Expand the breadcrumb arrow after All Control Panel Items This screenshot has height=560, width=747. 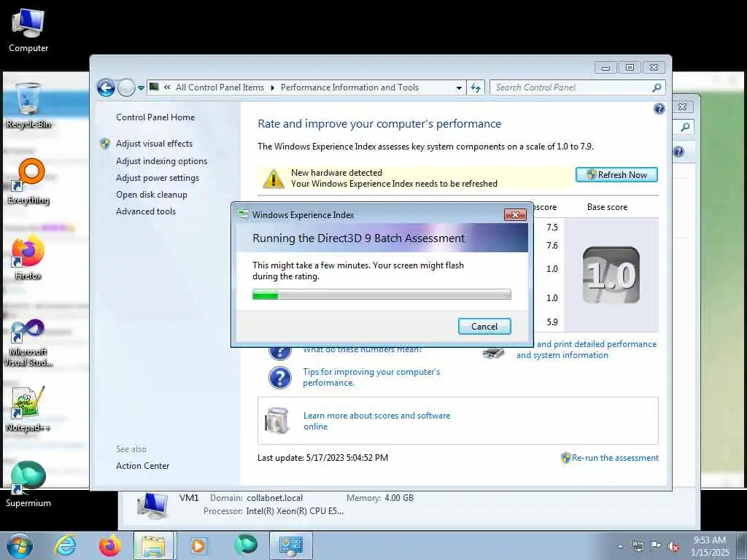tap(273, 88)
